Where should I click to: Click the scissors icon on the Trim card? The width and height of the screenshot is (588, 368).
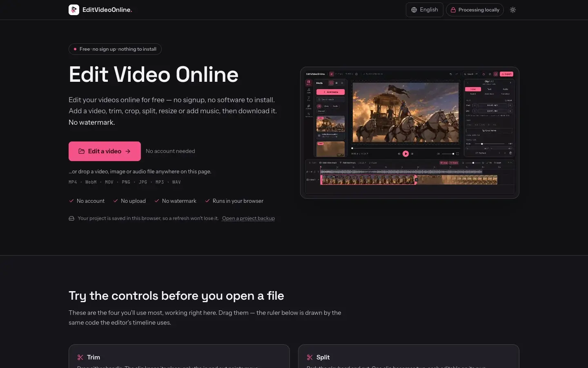[80, 357]
